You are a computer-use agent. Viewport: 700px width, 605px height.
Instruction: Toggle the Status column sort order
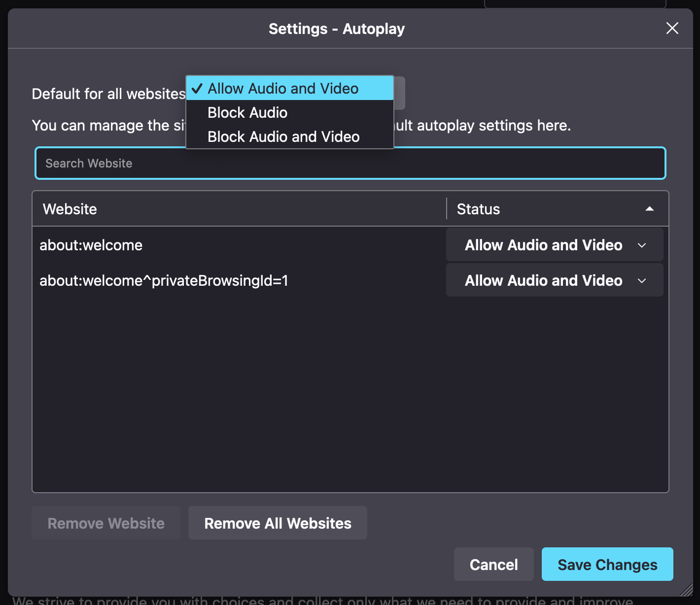[x=649, y=208]
